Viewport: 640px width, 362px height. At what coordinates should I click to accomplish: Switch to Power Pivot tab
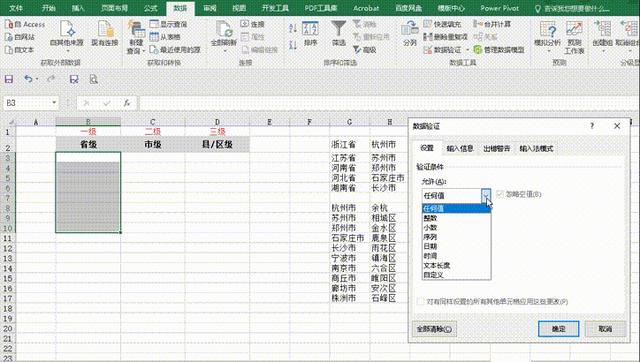[x=499, y=8]
